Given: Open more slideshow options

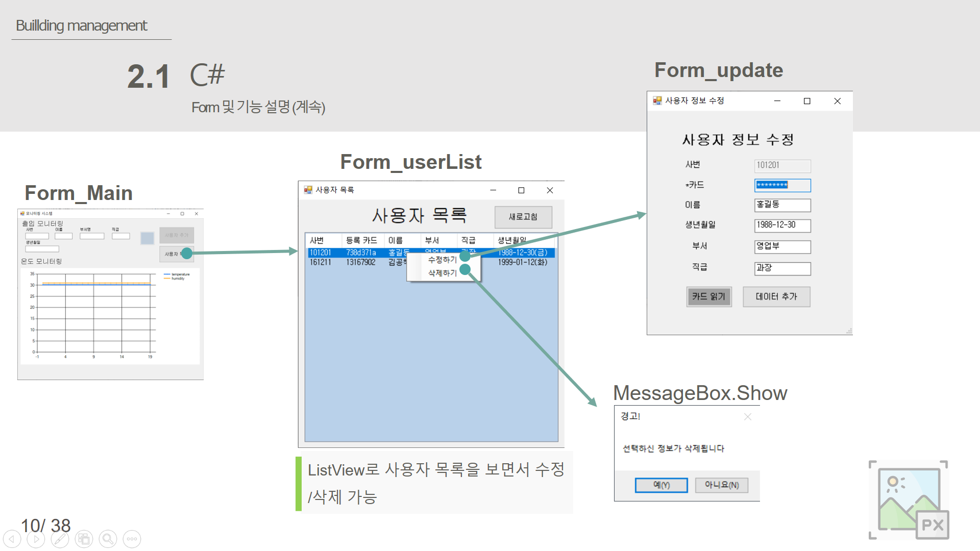Looking at the screenshot, I should 132,539.
